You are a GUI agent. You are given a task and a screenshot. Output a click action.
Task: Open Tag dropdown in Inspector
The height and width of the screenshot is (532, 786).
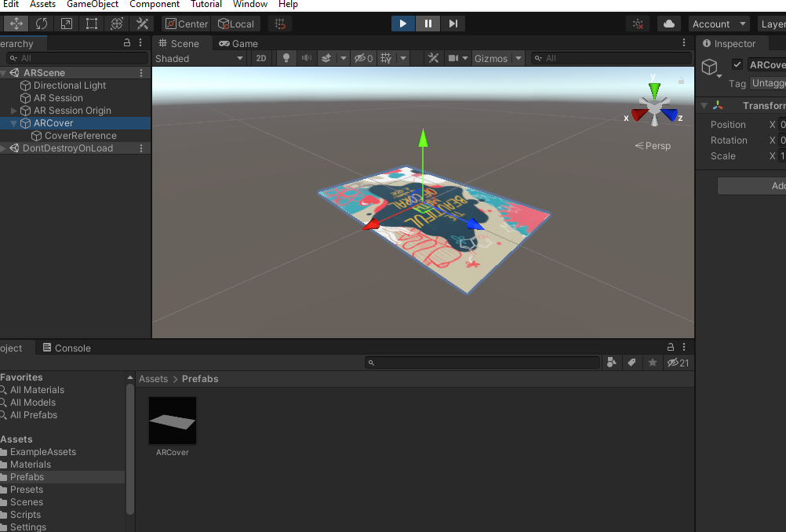(768, 83)
